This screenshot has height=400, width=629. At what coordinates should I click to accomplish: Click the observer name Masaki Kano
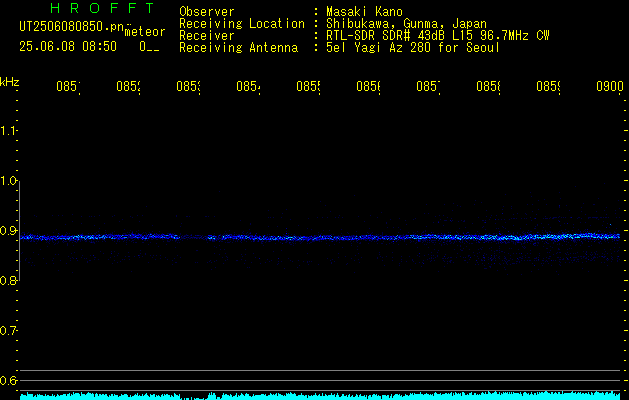[364, 12]
